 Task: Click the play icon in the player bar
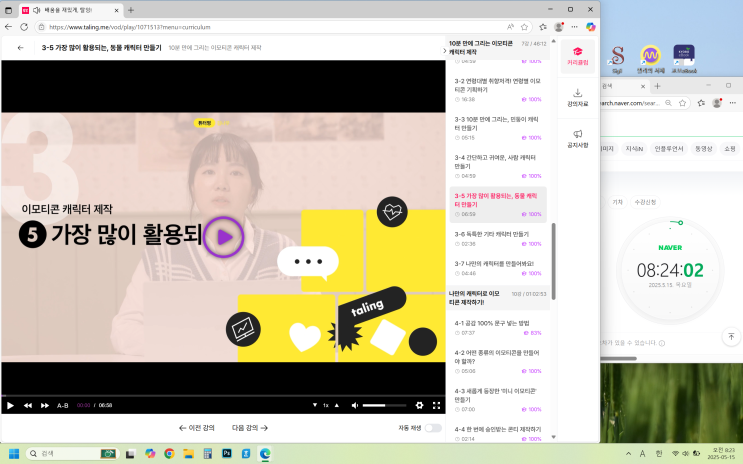tap(10, 405)
